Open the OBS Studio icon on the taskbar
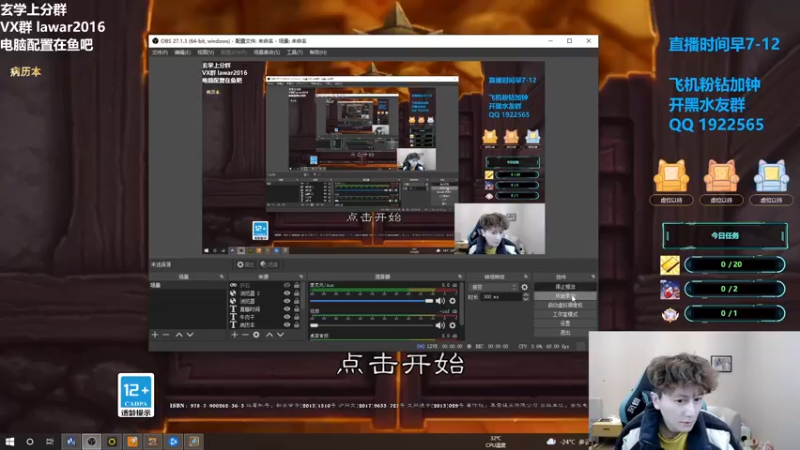Viewport: 800px width, 450px height. pyautogui.click(x=91, y=441)
